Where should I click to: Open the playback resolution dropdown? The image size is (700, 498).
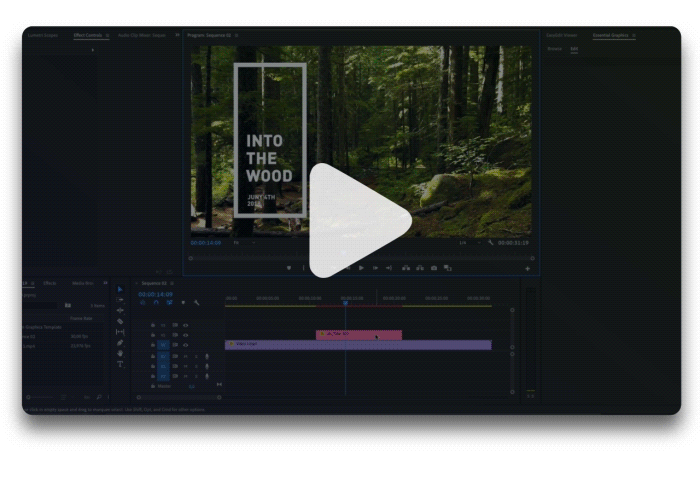click(464, 242)
